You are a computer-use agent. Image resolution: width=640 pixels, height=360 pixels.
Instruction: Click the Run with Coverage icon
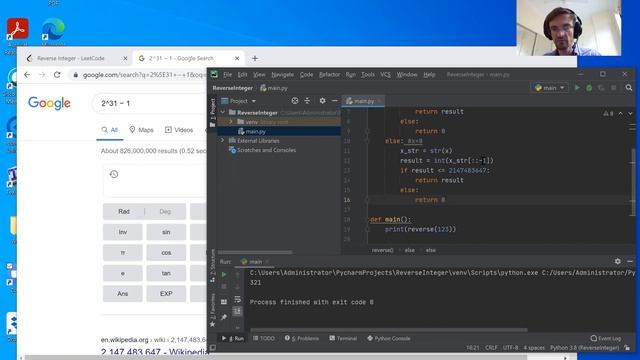coord(601,88)
